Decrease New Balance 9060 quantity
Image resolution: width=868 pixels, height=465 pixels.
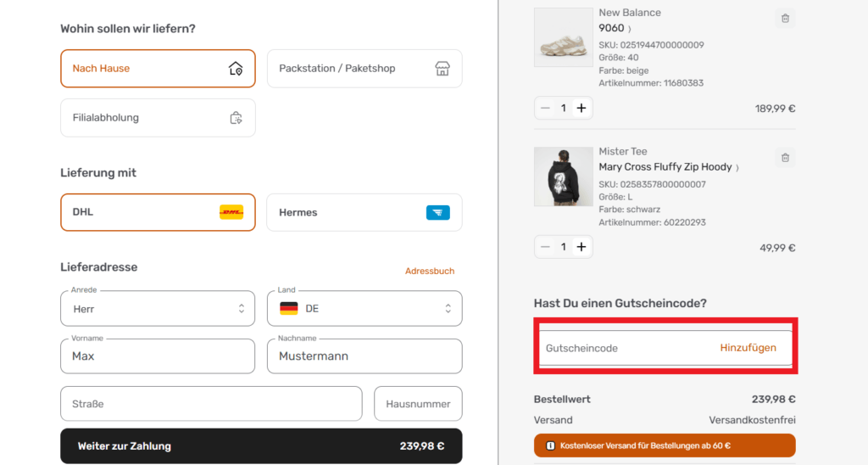[x=545, y=108]
